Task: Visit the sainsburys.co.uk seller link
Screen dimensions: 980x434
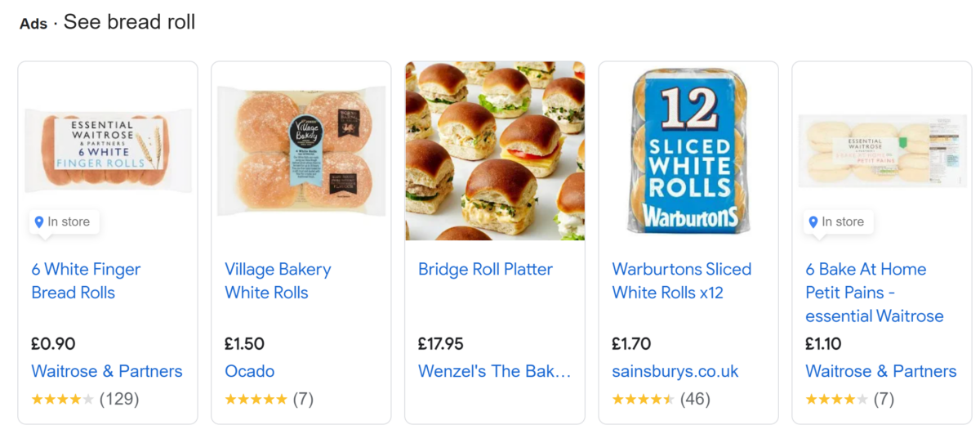Action: coord(675,371)
